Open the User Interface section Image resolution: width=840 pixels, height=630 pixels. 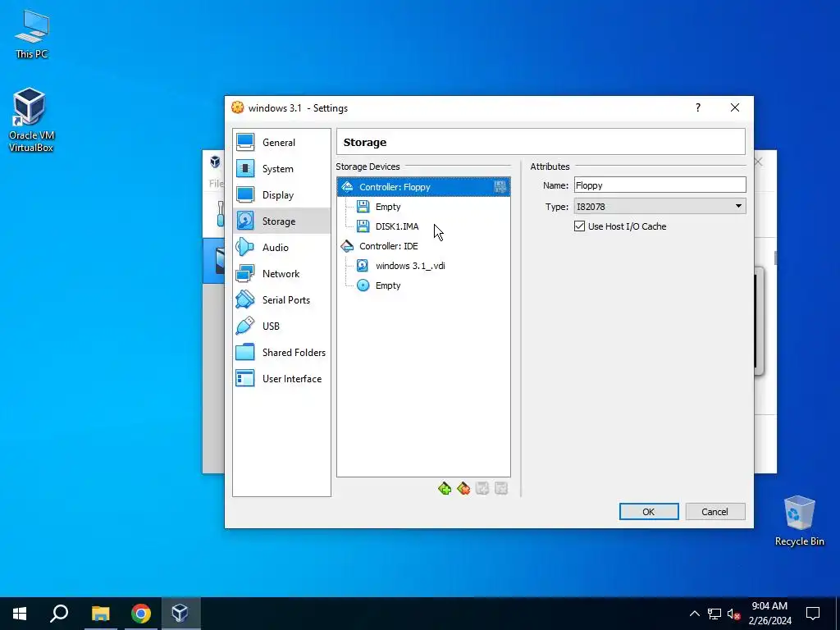pyautogui.click(x=281, y=379)
